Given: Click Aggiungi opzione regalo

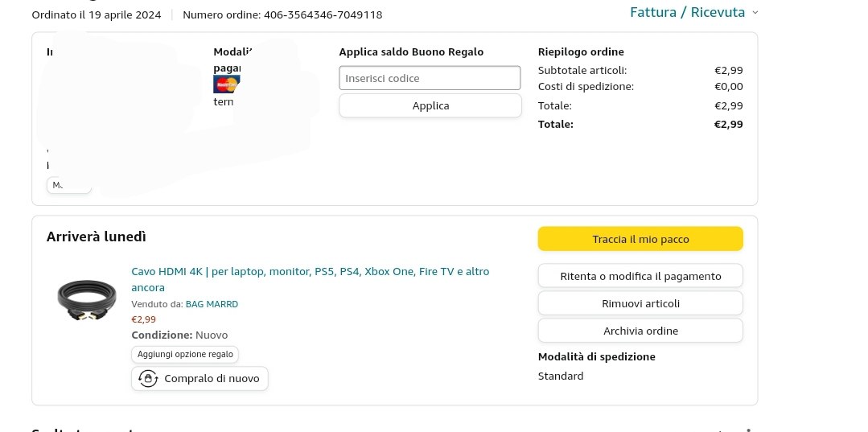Looking at the screenshot, I should 185,354.
